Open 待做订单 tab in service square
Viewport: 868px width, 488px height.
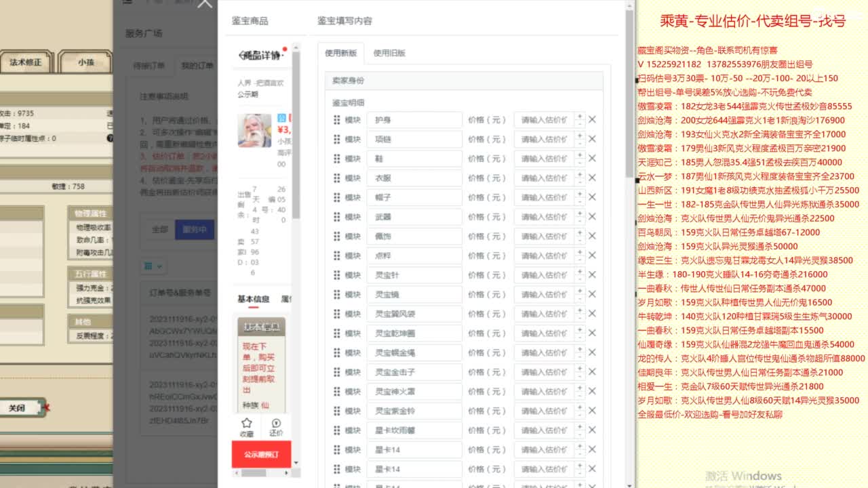pos(149,66)
